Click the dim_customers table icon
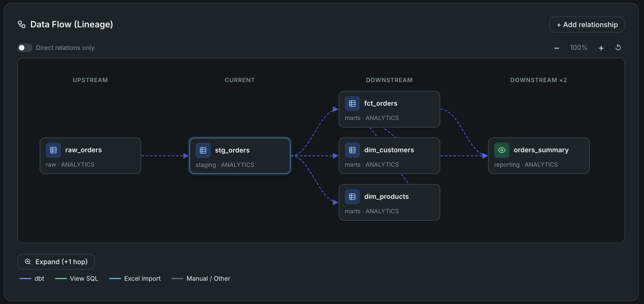644x304 pixels. [x=352, y=150]
